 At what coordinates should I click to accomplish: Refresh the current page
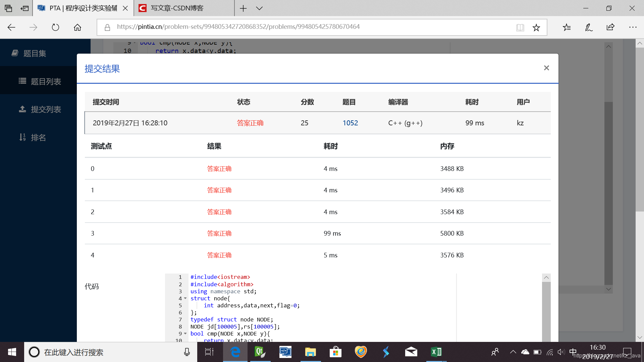point(55,27)
